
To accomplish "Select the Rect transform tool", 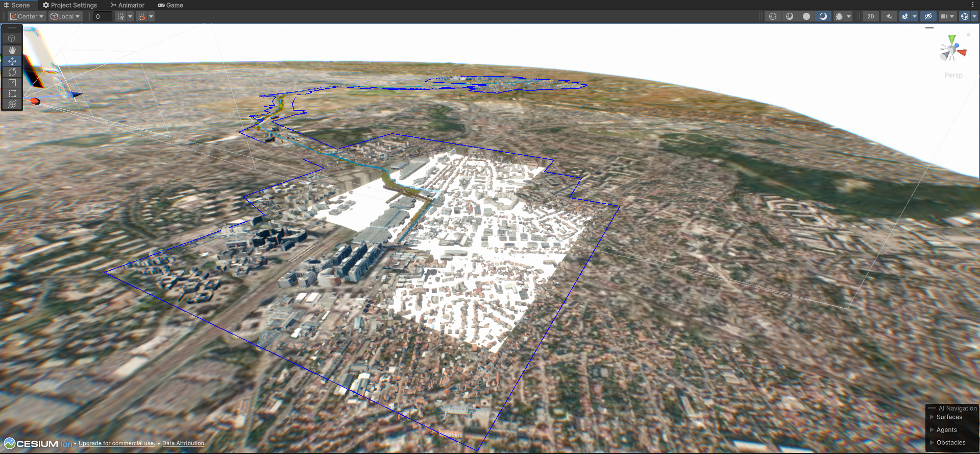I will click(12, 93).
